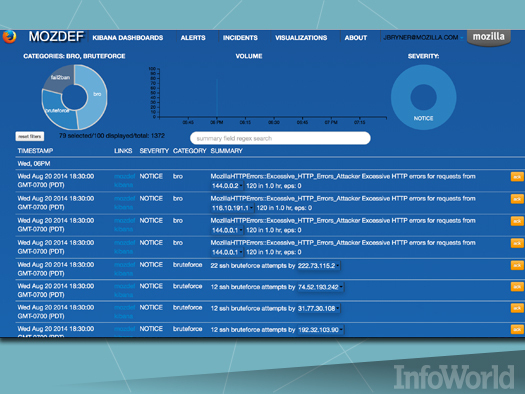Click the Firefox logo icon

click(9, 37)
